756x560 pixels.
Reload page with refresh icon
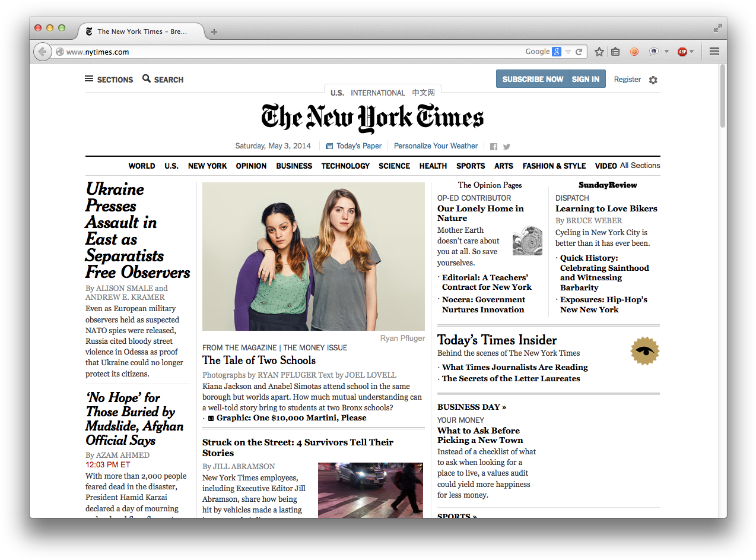[579, 52]
